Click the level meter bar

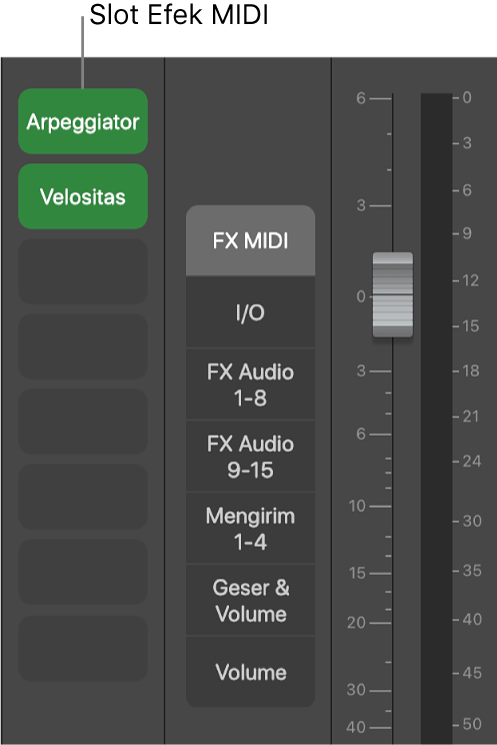(x=436, y=418)
